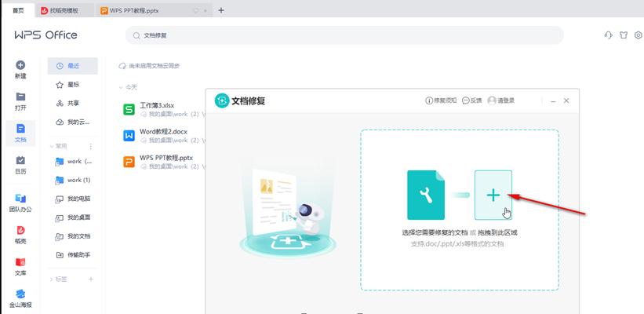Click the plus box to add a document to repair
The width and height of the screenshot is (644, 314).
coord(493,195)
